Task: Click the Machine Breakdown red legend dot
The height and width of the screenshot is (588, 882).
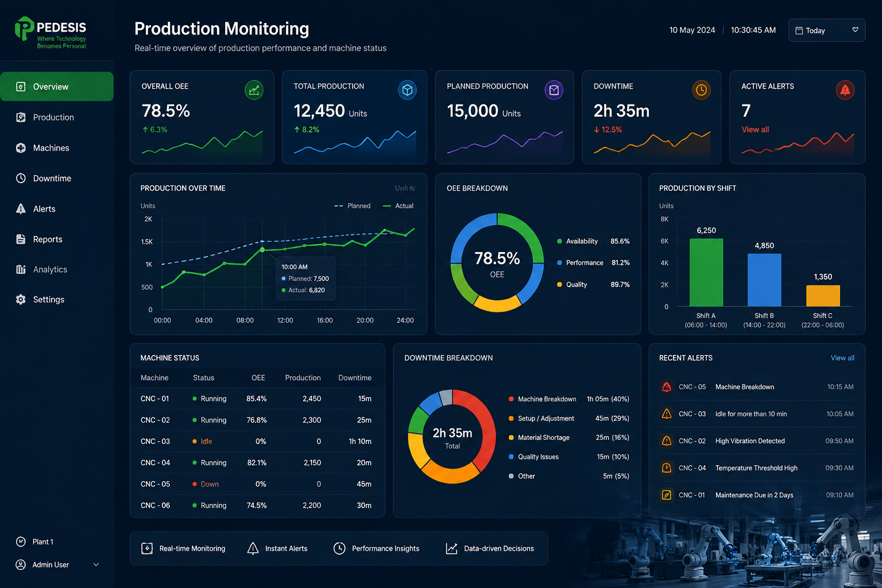Action: [x=511, y=399]
